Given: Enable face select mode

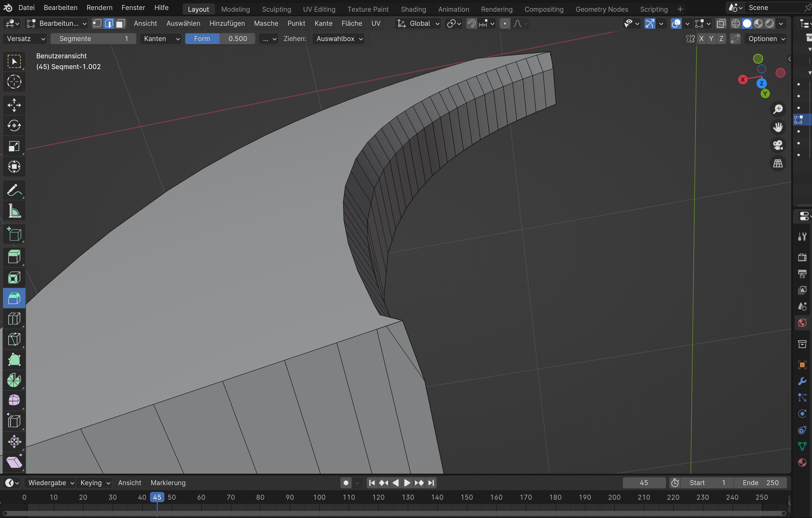Looking at the screenshot, I should 120,23.
